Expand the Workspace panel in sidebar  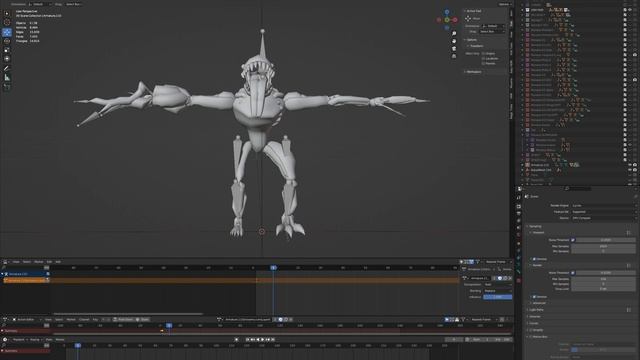coord(473,72)
